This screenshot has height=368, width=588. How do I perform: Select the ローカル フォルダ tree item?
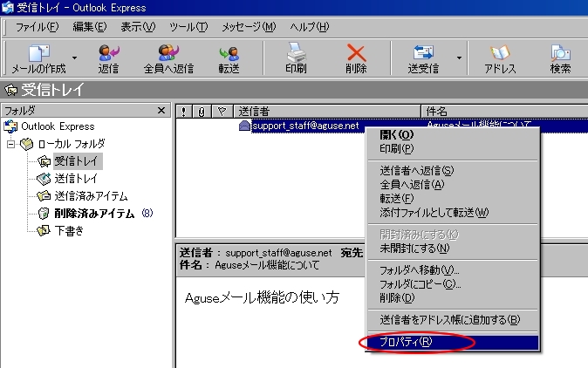coord(72,144)
